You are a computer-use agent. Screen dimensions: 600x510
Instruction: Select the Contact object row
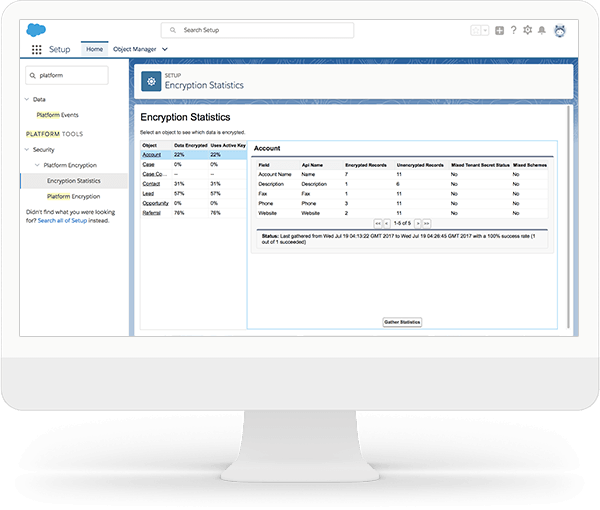pos(194,184)
